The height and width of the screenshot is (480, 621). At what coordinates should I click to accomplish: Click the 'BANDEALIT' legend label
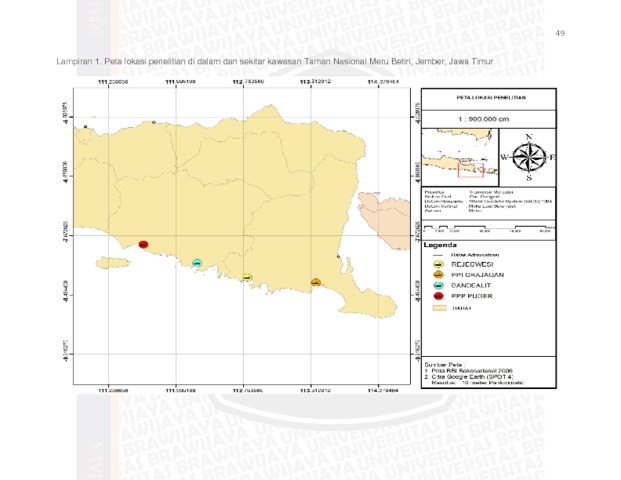[471, 286]
